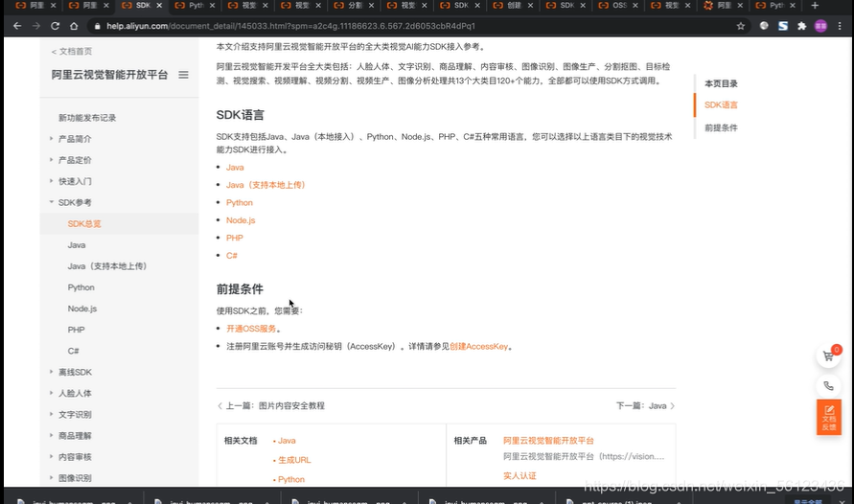Image resolution: width=854 pixels, height=504 pixels.
Task: Open the purple profile avatar
Action: (x=820, y=26)
